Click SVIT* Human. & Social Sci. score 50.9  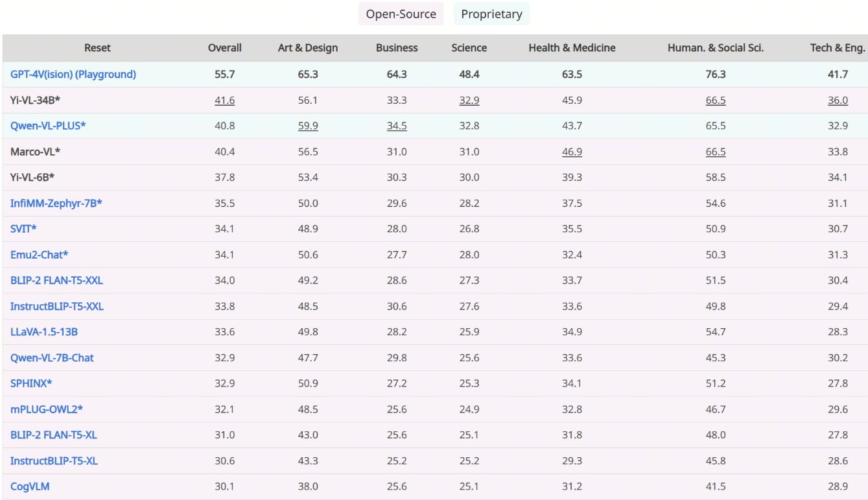click(x=716, y=229)
